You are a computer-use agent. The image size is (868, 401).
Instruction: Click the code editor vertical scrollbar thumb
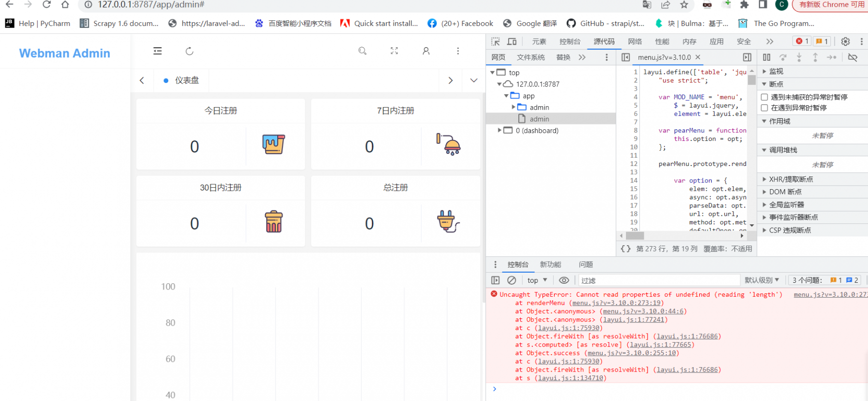752,80
